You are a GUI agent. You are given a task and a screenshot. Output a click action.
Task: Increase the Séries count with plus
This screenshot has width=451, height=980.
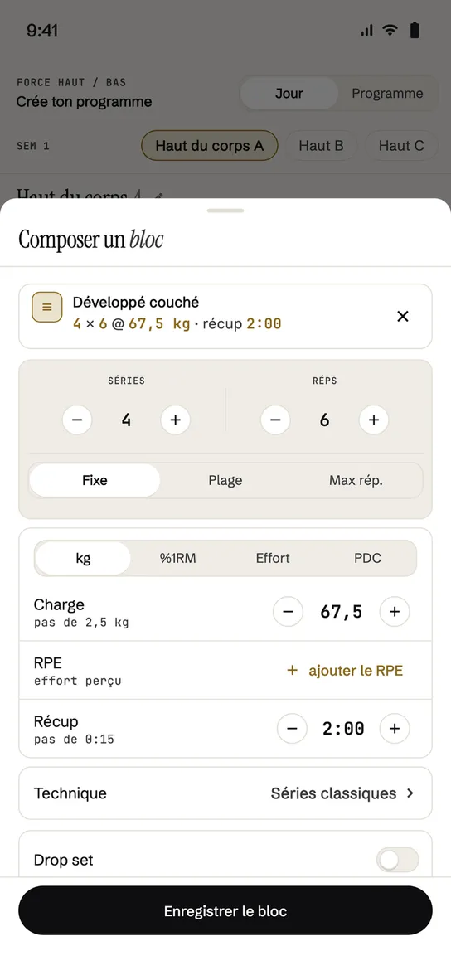click(176, 420)
